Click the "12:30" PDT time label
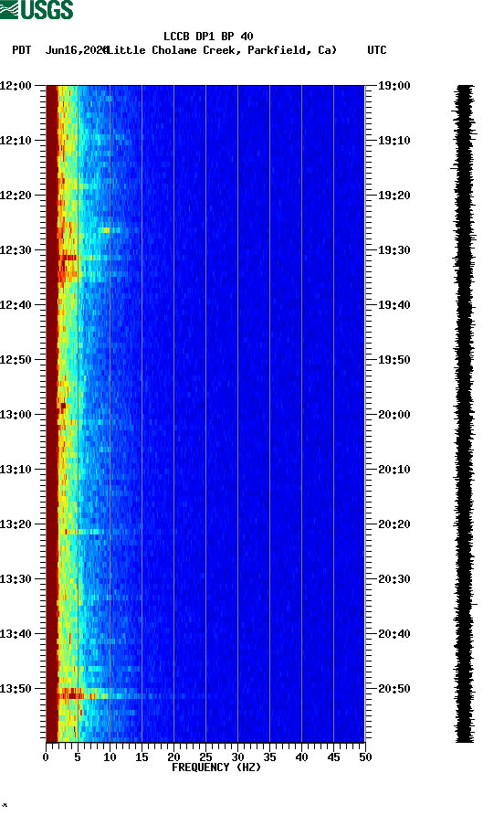The height and width of the screenshot is (815, 504). (x=16, y=250)
